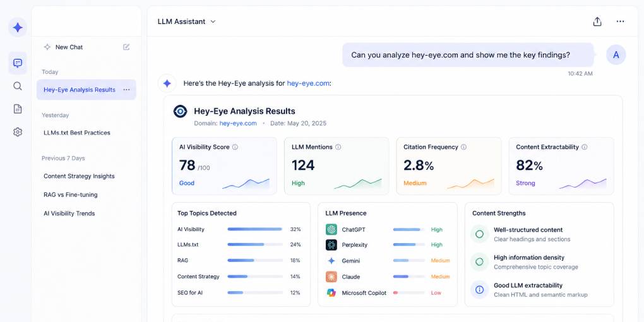Viewport: 644px width, 322px height.
Task: Click the 'Strong' rating under 82%
Action: pos(526,183)
